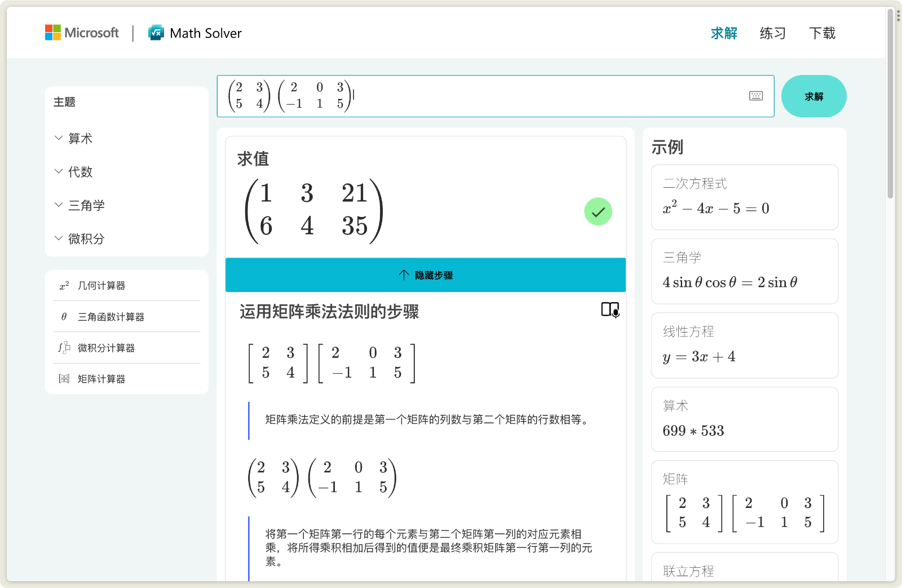Click the 主题 heading
This screenshot has width=902, height=588.
tap(64, 102)
